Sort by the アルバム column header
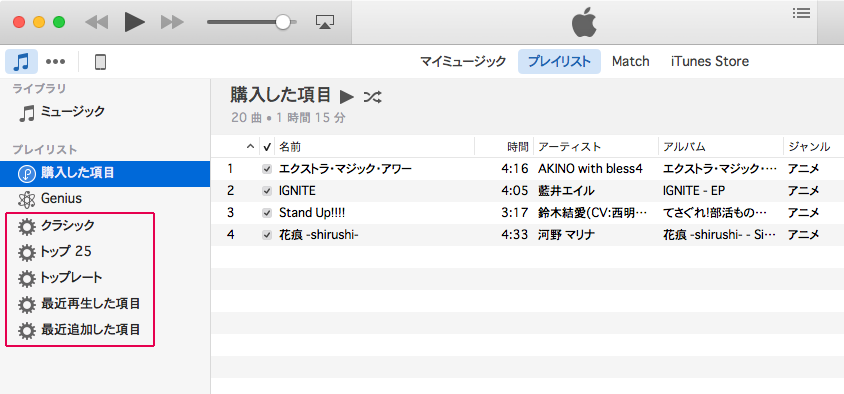Image resolution: width=844 pixels, height=394 pixels. (x=684, y=146)
